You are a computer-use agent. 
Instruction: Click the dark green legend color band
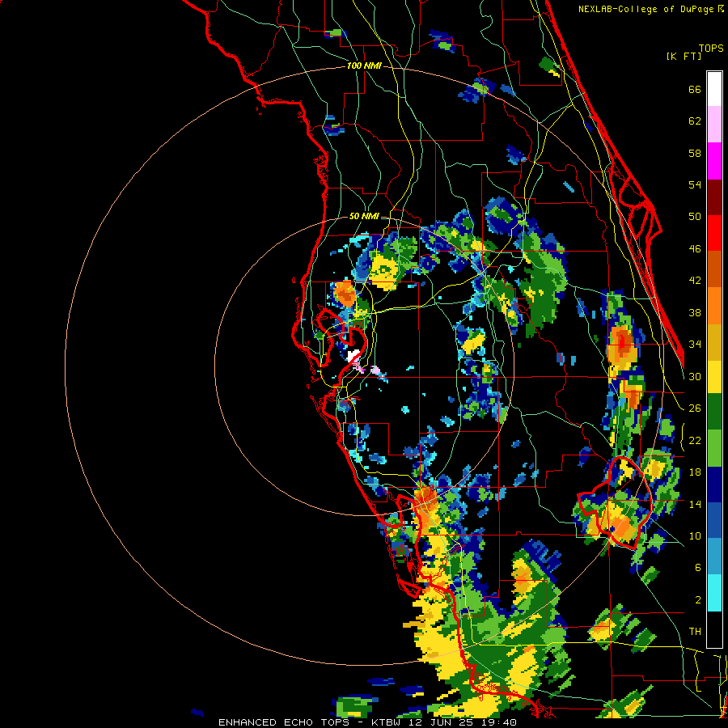(714, 412)
